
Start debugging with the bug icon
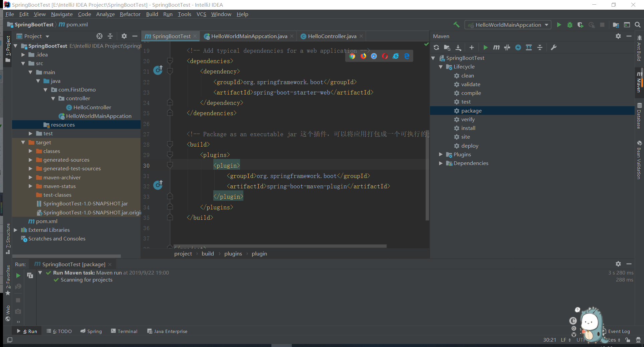[570, 25]
